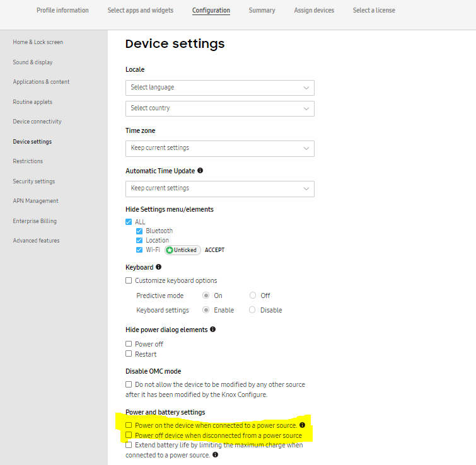This screenshot has width=476, height=465.
Task: Select Off radio for Predictive mode
Action: tap(253, 296)
